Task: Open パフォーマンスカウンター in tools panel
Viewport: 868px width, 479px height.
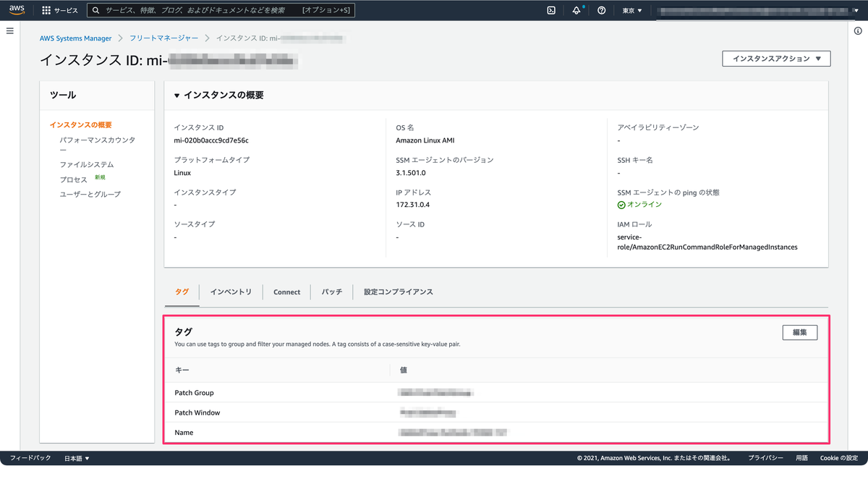Action: pyautogui.click(x=97, y=144)
